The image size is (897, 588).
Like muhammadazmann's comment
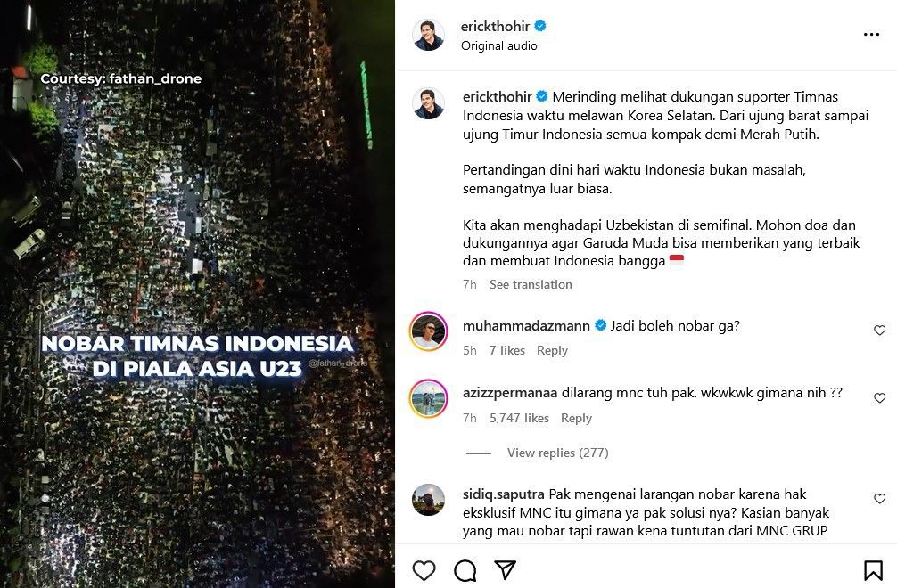[x=880, y=331]
